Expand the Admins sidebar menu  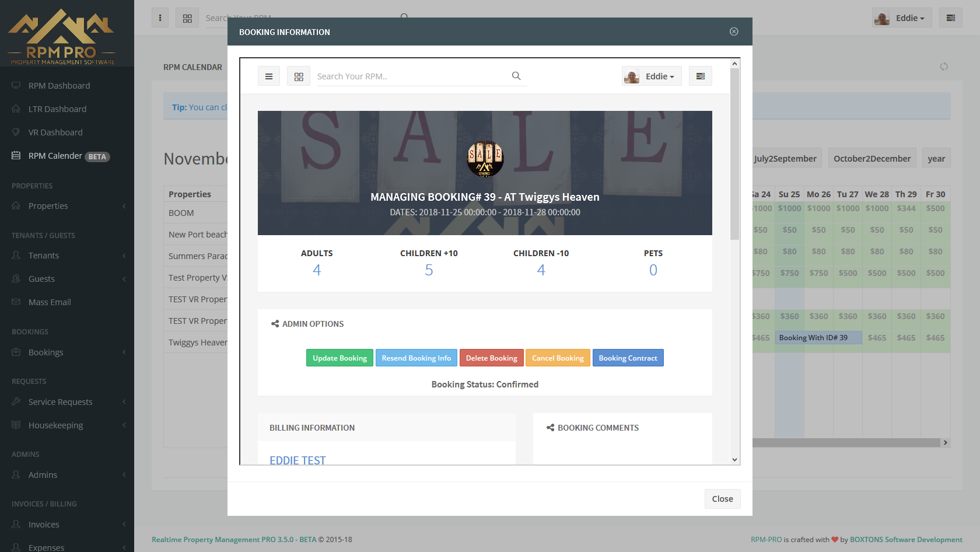(67, 475)
